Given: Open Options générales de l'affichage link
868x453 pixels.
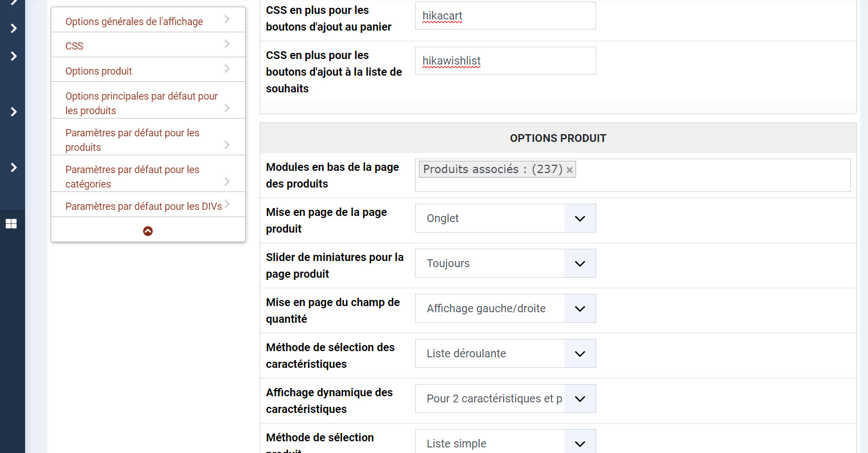Looking at the screenshot, I should coord(134,22).
